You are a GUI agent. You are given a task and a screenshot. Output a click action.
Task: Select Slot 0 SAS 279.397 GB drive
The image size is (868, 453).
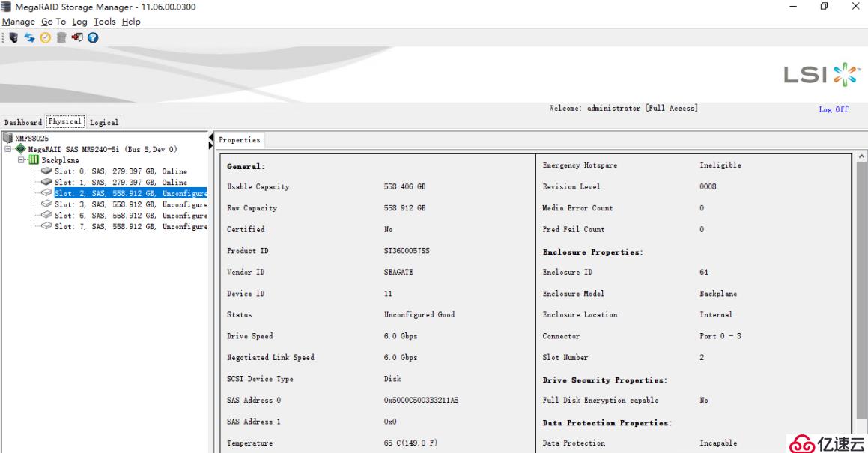121,171
